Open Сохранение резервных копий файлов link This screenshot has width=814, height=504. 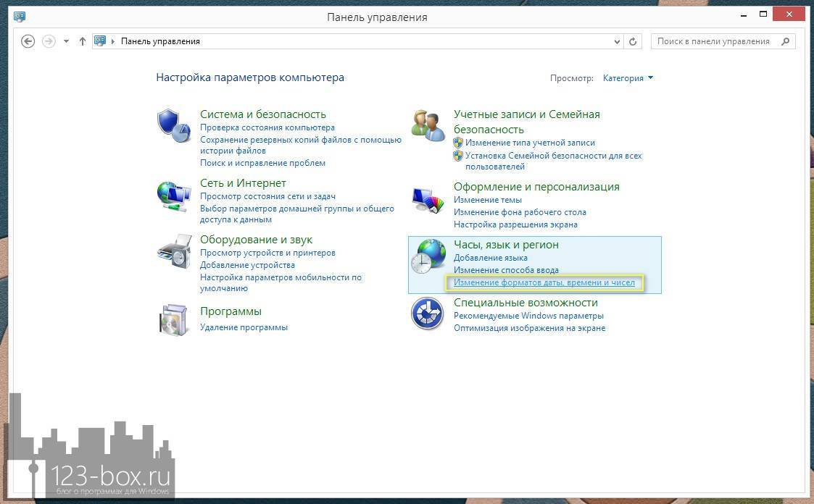pyautogui.click(x=301, y=145)
